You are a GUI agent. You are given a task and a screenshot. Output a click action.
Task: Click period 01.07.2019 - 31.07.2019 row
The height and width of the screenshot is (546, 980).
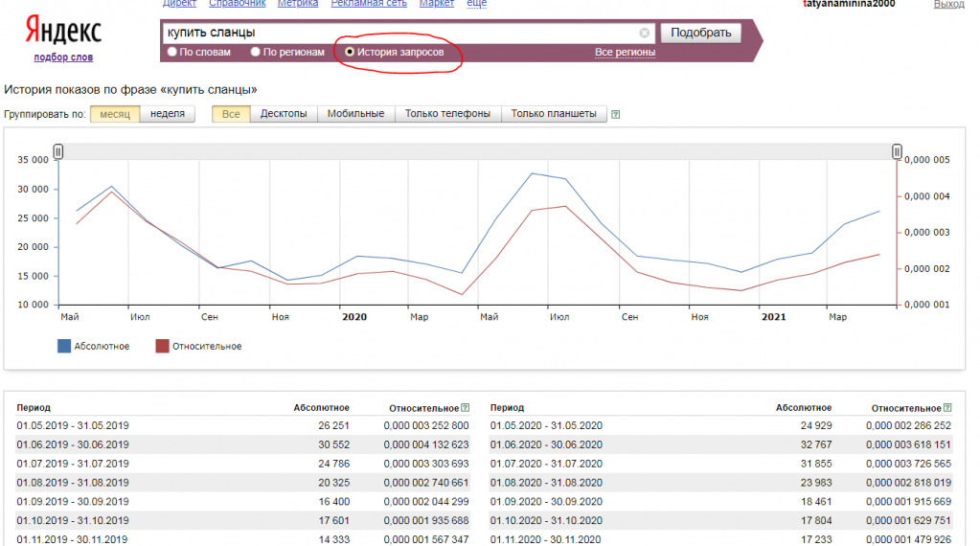click(x=243, y=464)
